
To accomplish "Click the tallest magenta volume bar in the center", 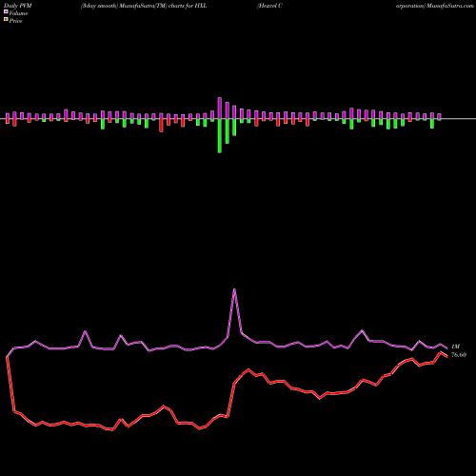I will pyautogui.click(x=220, y=108).
